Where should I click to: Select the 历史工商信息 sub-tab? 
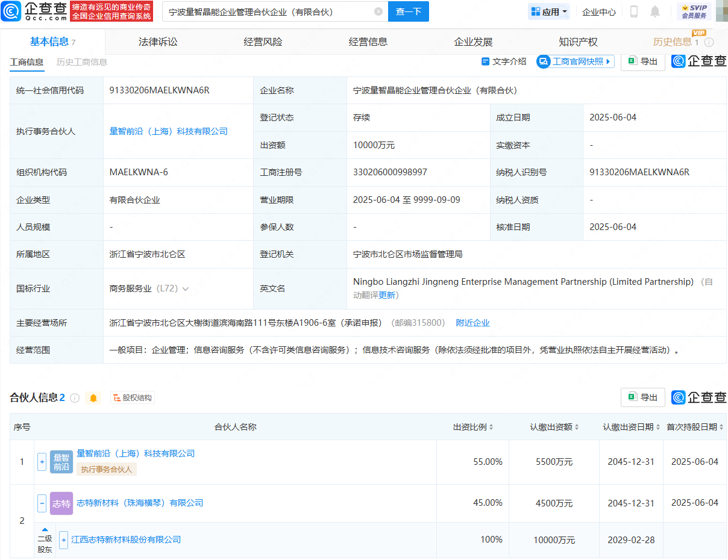click(x=82, y=62)
